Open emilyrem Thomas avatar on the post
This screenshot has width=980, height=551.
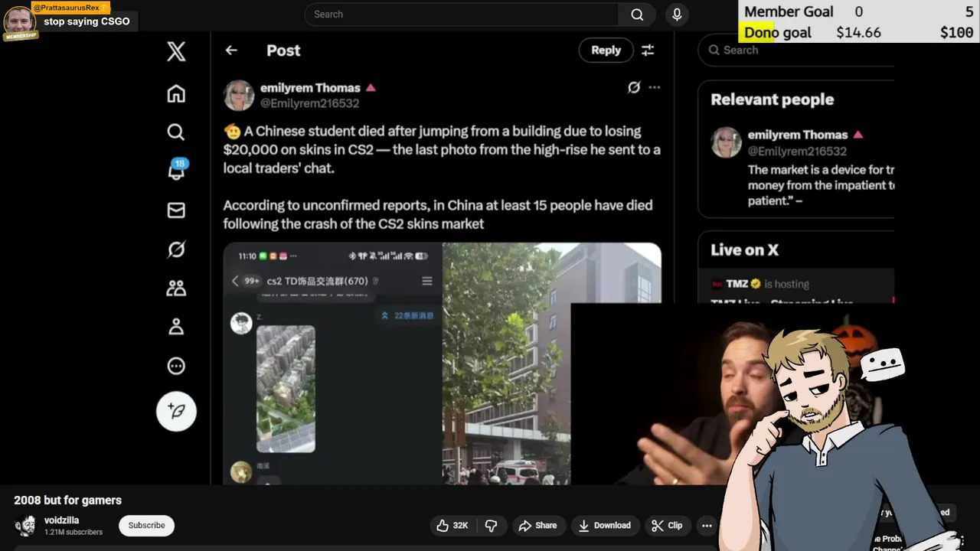click(x=238, y=95)
